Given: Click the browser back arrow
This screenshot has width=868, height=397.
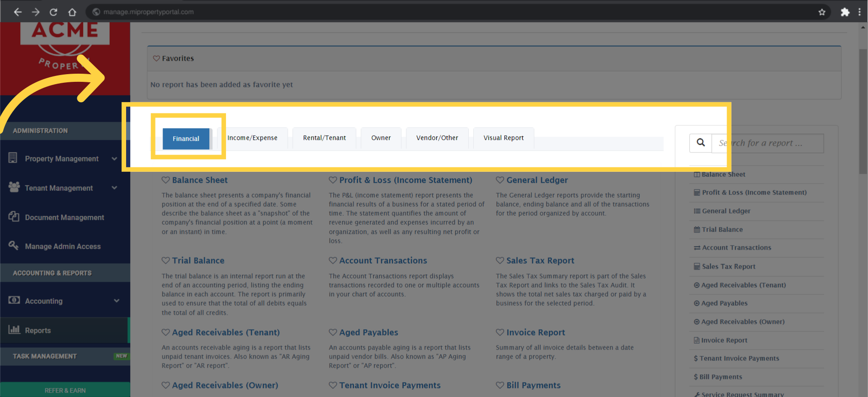Looking at the screenshot, I should pyautogui.click(x=18, y=12).
